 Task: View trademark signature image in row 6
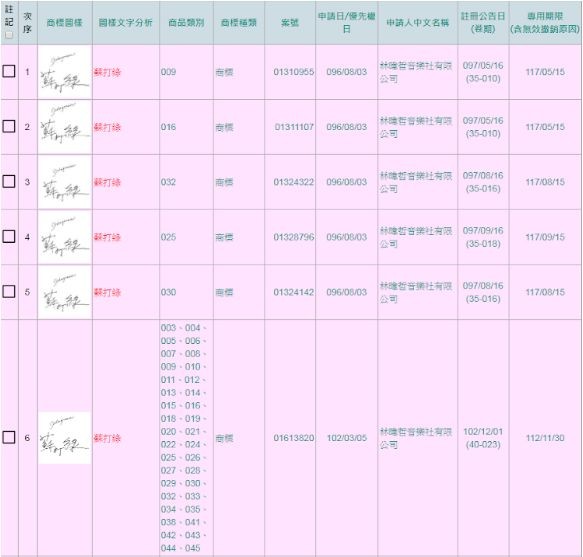[x=65, y=438]
